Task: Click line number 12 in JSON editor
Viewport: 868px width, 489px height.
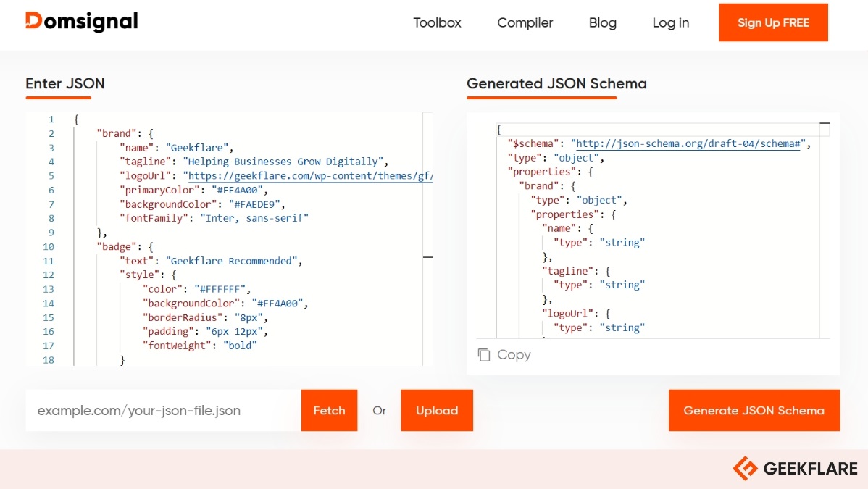Action: click(48, 275)
